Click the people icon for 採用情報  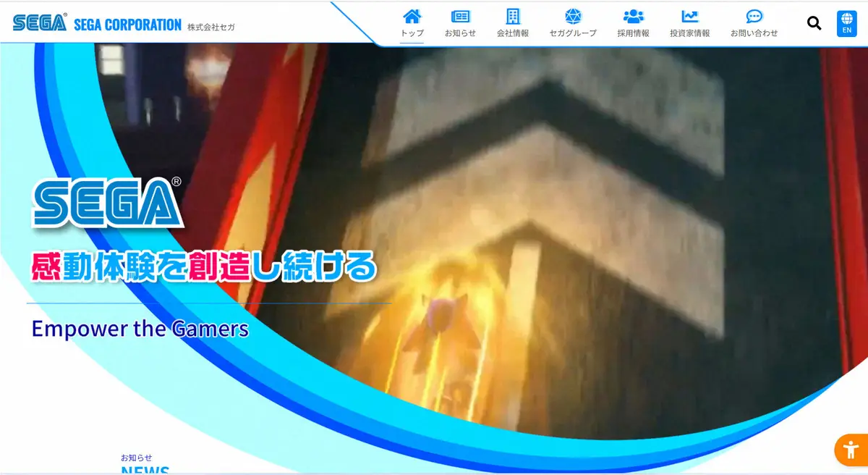633,16
